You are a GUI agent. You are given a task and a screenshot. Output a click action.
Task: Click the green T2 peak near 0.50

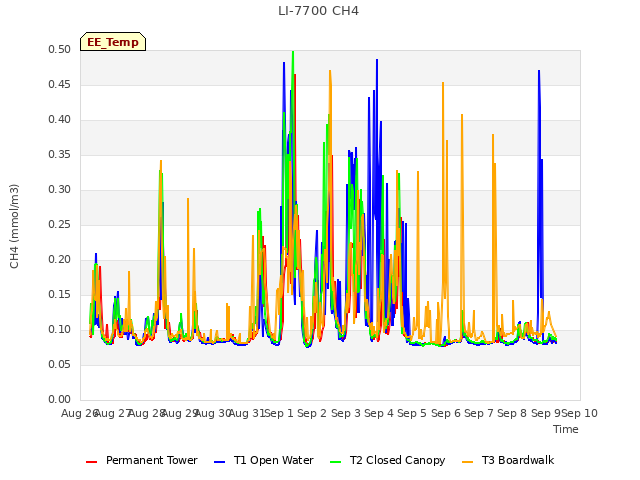point(293,57)
